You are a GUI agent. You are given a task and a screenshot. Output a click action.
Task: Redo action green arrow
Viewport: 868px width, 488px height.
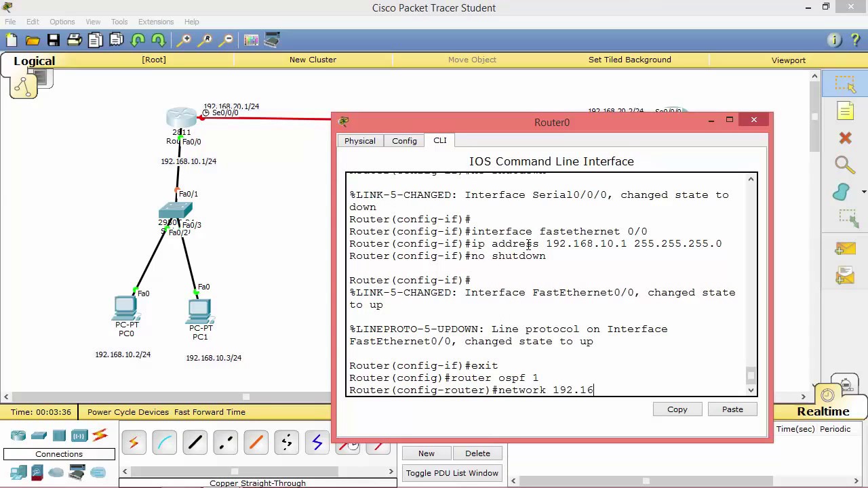pos(158,41)
